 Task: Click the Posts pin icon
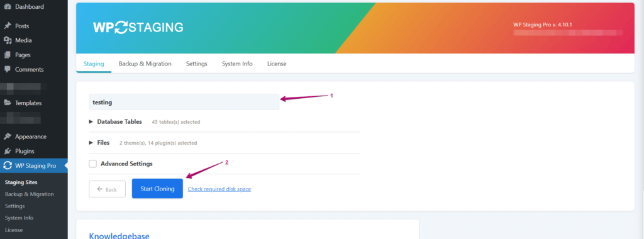tap(8, 26)
